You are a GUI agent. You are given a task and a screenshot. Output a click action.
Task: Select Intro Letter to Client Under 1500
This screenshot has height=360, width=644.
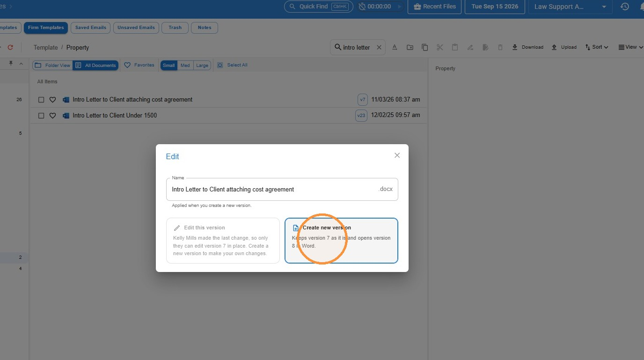(x=115, y=115)
